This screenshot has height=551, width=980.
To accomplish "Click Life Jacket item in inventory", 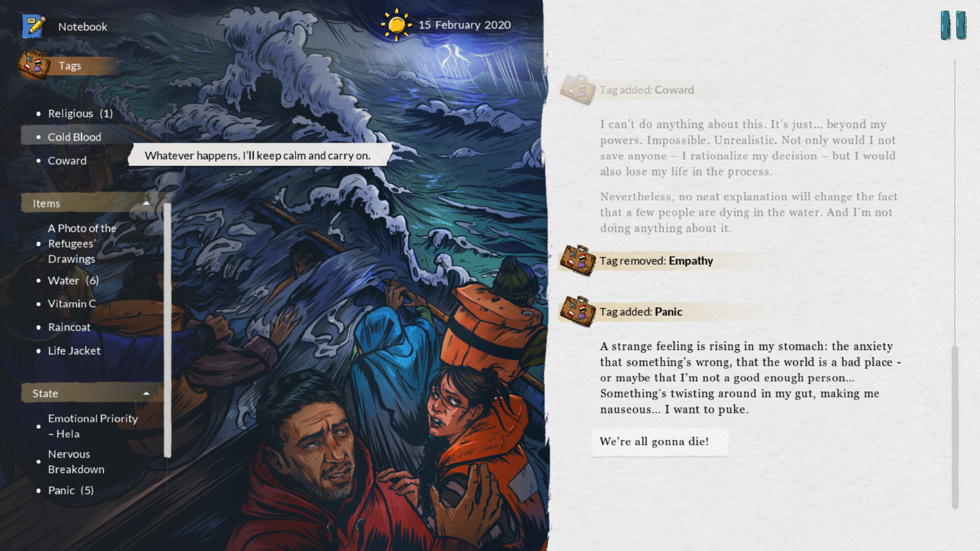I will point(74,350).
